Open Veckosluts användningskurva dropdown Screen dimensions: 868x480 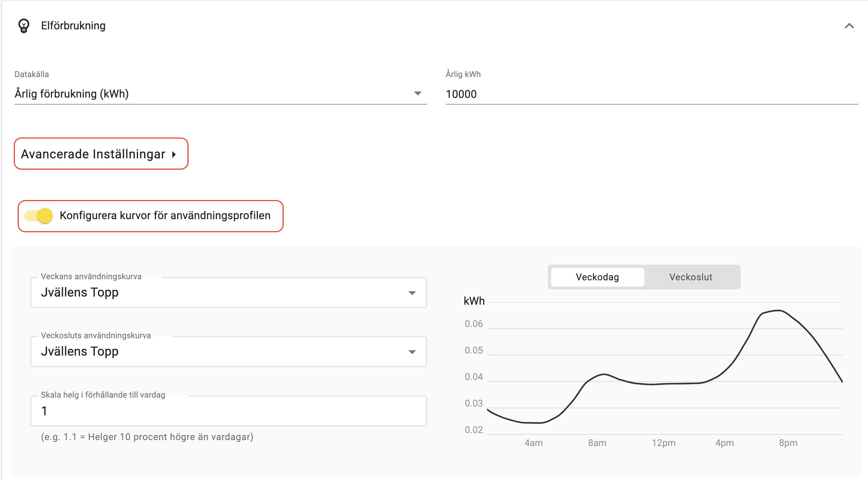(228, 351)
